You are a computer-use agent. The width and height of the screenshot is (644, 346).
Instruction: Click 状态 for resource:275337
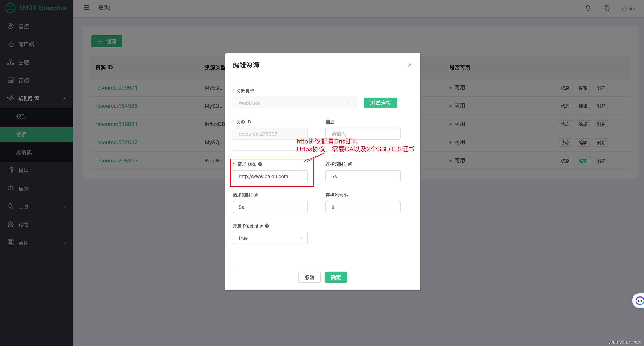565,161
